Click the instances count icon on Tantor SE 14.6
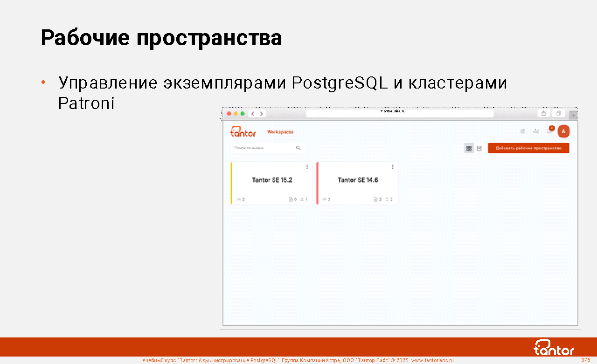The height and width of the screenshot is (364, 597). click(x=324, y=199)
